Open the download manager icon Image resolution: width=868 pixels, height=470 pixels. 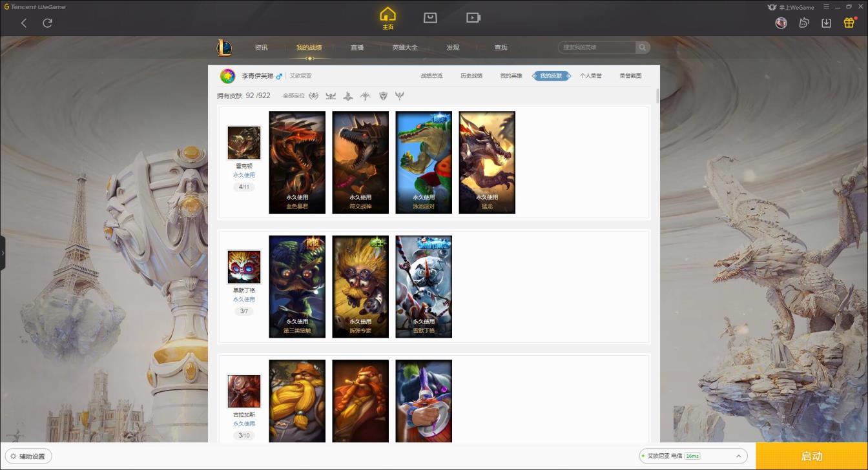[826, 23]
